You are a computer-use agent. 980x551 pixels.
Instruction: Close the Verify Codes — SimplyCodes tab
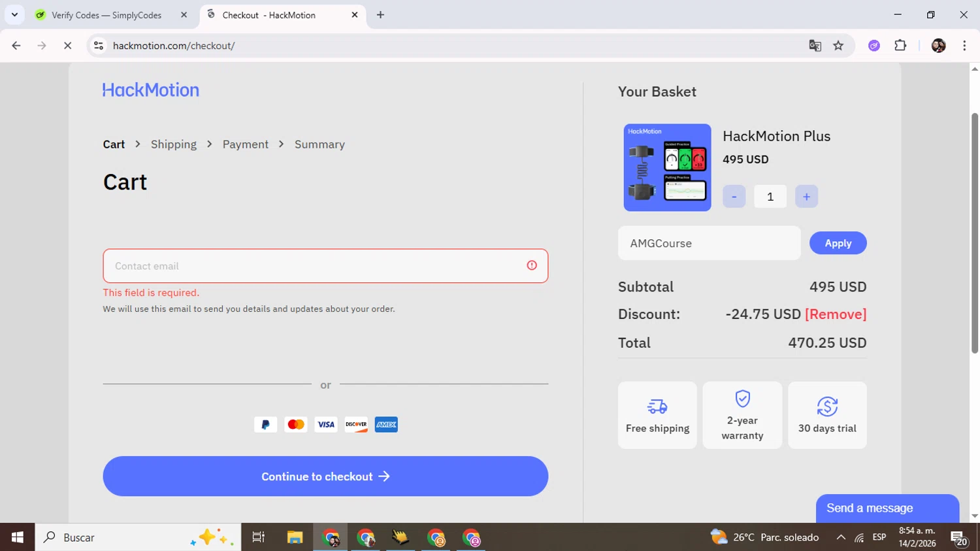[x=184, y=14]
